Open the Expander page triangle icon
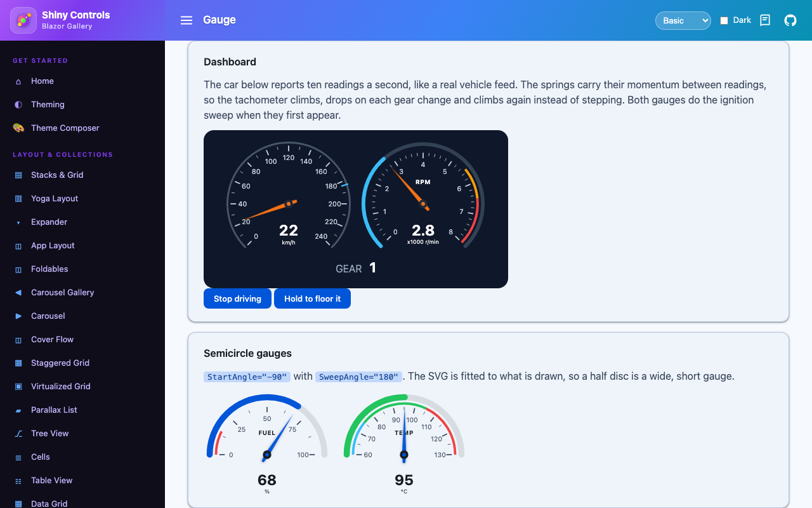The image size is (812, 508). (18, 222)
